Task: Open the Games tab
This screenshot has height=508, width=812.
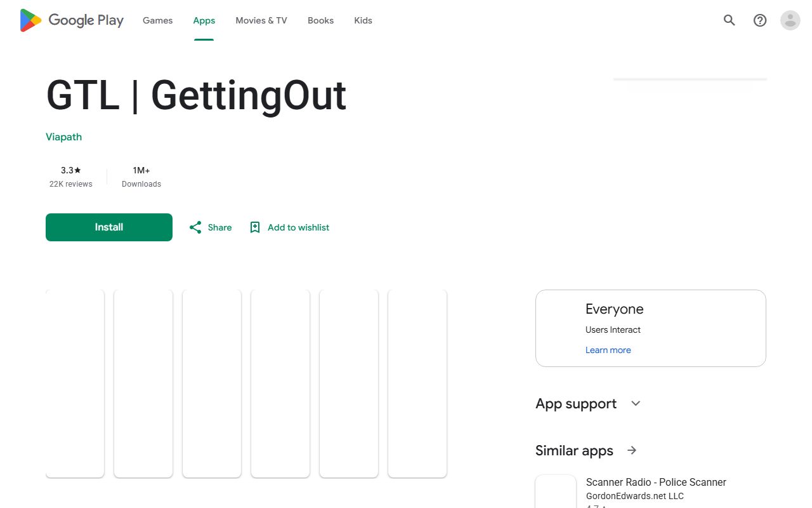Action: [157, 20]
